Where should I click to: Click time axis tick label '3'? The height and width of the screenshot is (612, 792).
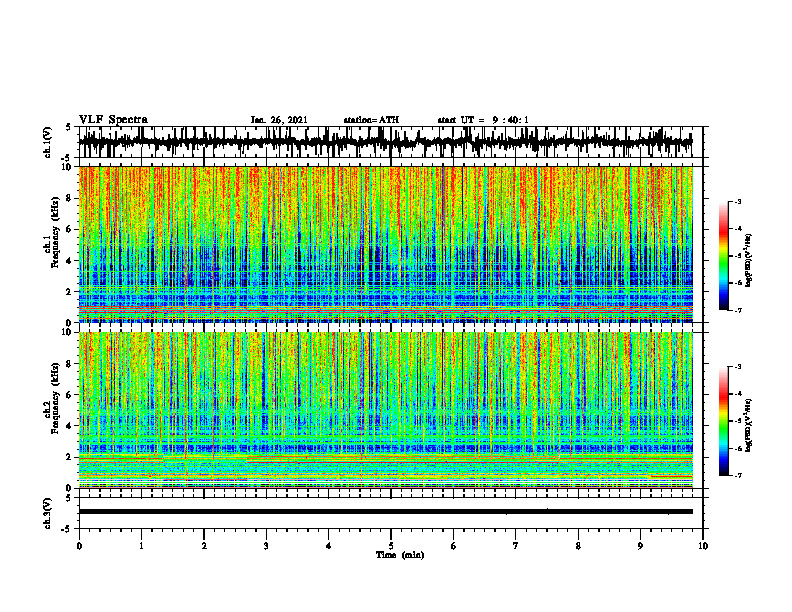click(266, 546)
